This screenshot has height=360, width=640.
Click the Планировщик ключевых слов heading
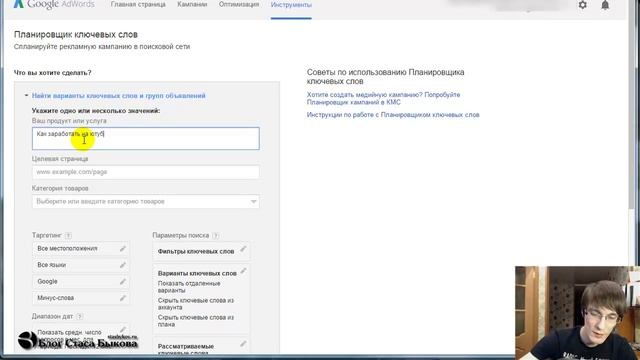[76, 35]
